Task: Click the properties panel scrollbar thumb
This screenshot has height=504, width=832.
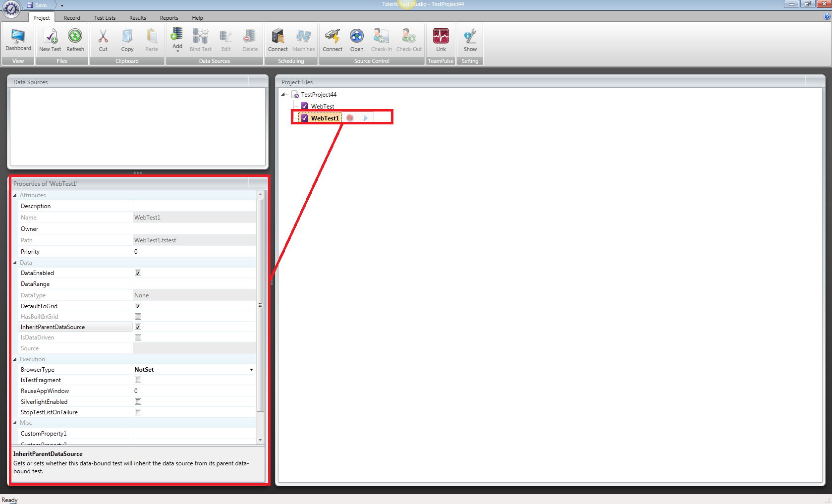Action: coord(260,305)
